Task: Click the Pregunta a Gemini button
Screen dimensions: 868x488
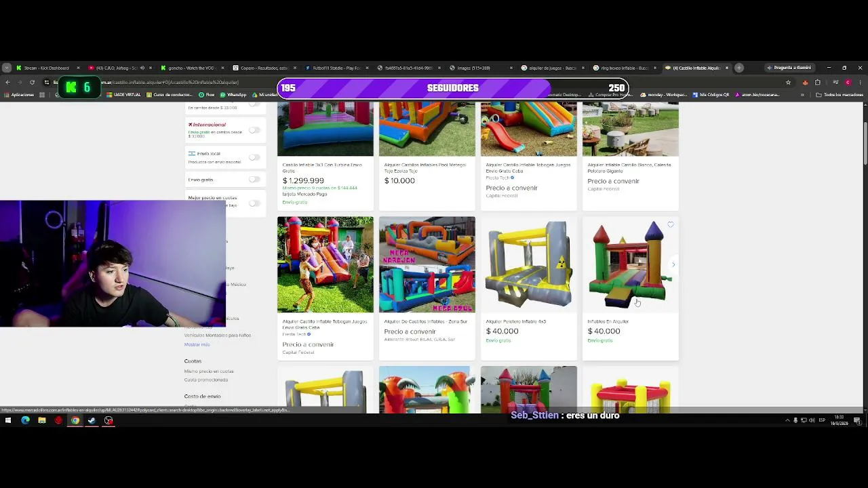Action: click(789, 68)
